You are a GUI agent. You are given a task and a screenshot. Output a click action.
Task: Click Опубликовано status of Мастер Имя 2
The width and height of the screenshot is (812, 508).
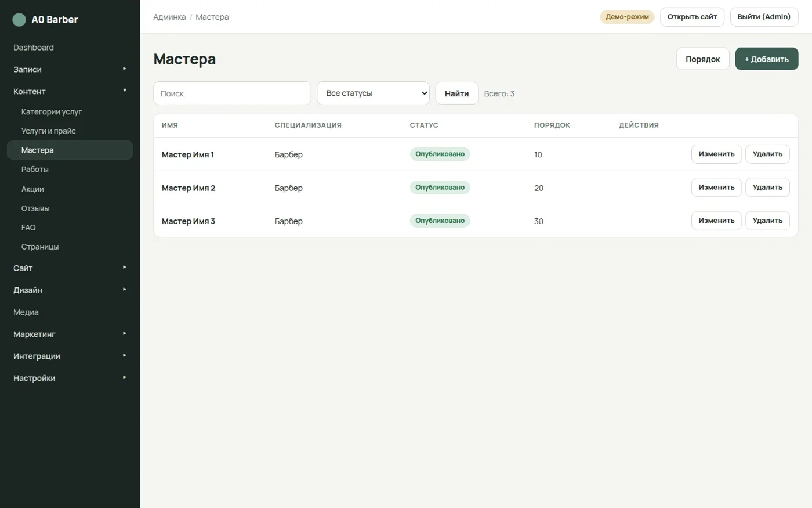click(x=440, y=187)
